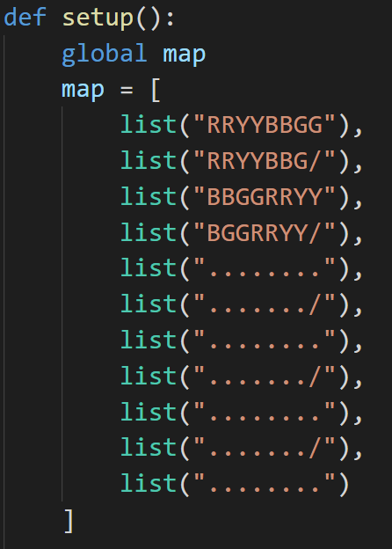The height and width of the screenshot is (549, 392).
Task: Click the string "BBGGRRYY"
Action: pyautogui.click(x=265, y=196)
